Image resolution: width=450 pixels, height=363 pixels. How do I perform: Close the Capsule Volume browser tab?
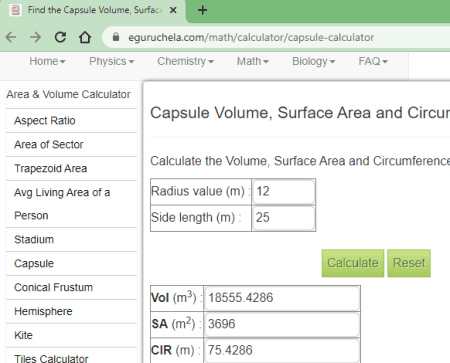173,10
